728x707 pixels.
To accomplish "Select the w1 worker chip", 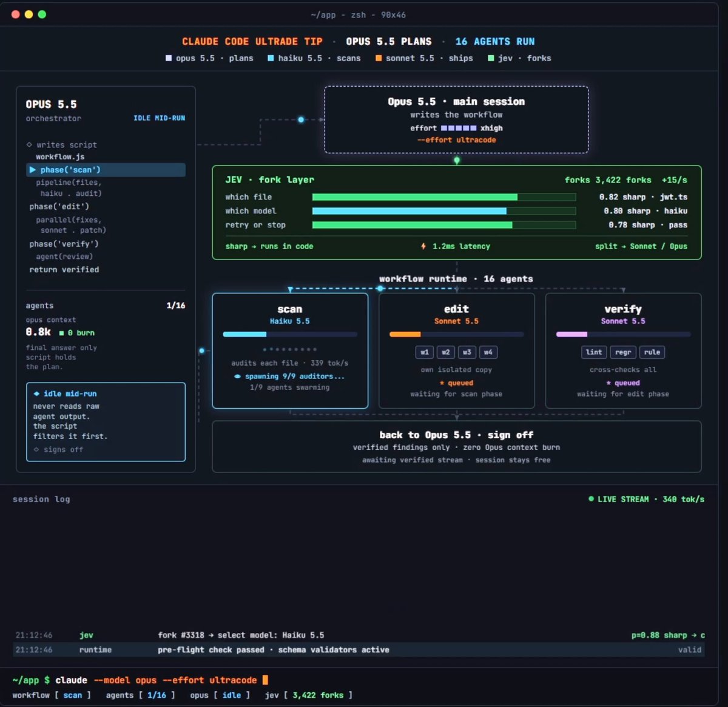I will [x=425, y=352].
